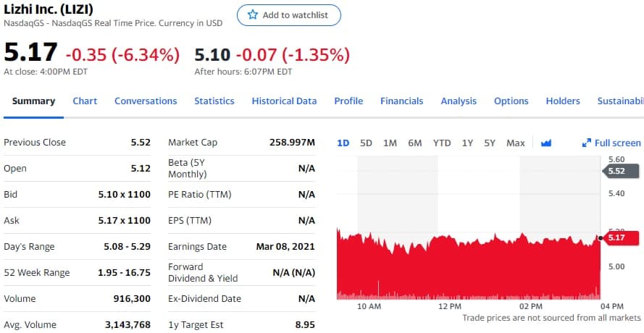
Task: Switch to the Conversations tab
Action: coord(146,101)
